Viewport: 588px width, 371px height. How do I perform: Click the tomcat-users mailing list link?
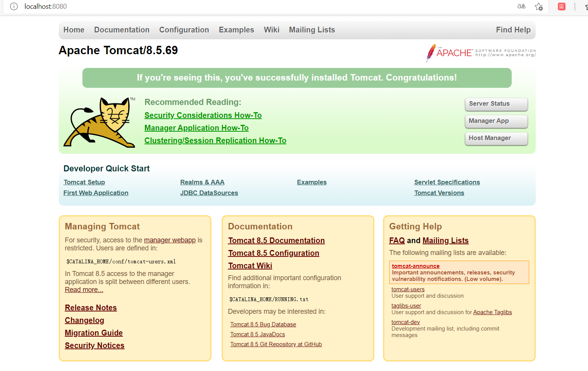click(x=408, y=289)
